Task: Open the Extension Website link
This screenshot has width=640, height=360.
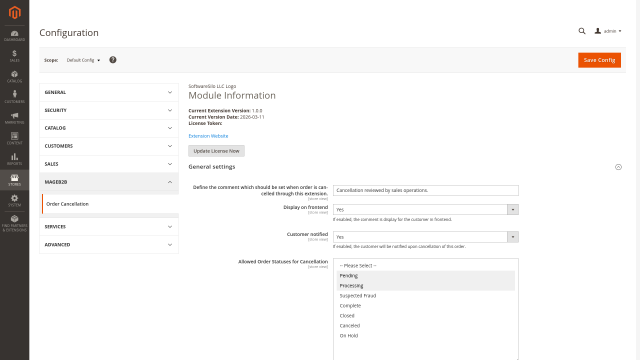Action: coord(208,136)
